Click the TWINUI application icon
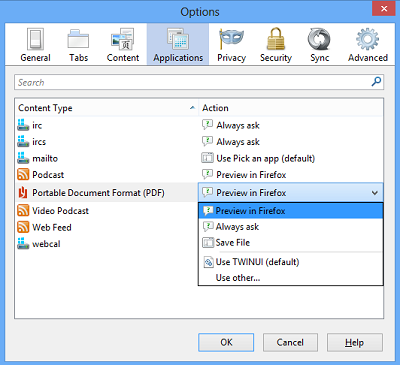Screen dimensions: 400x365 208,262
